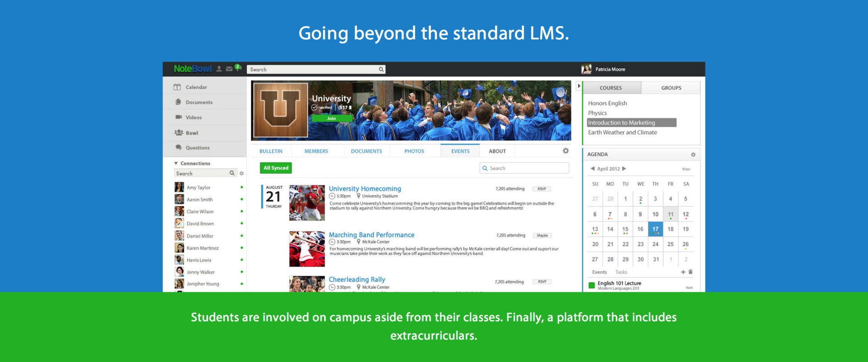Open the agenda filter option
The height and width of the screenshot is (362, 868).
point(686,169)
